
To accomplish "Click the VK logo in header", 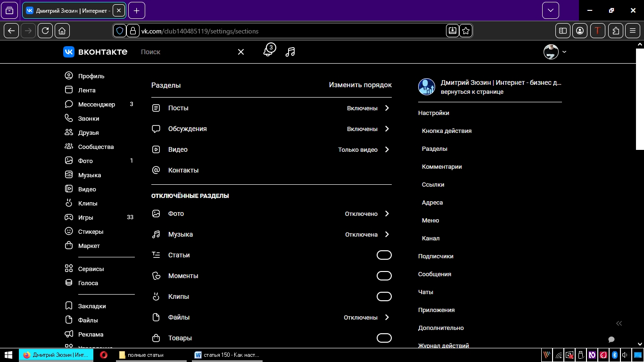I will (x=95, y=52).
